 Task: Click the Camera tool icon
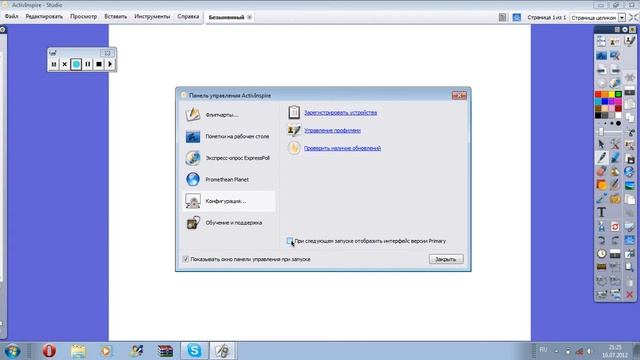(x=629, y=158)
